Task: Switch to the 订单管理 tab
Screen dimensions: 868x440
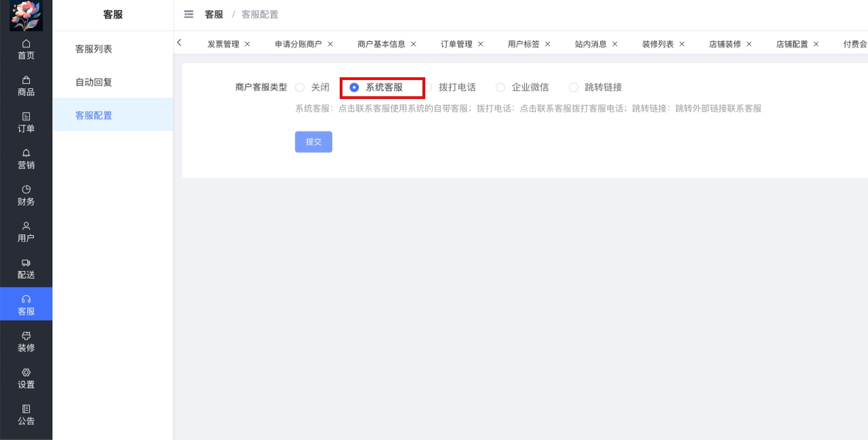Action: [x=456, y=44]
